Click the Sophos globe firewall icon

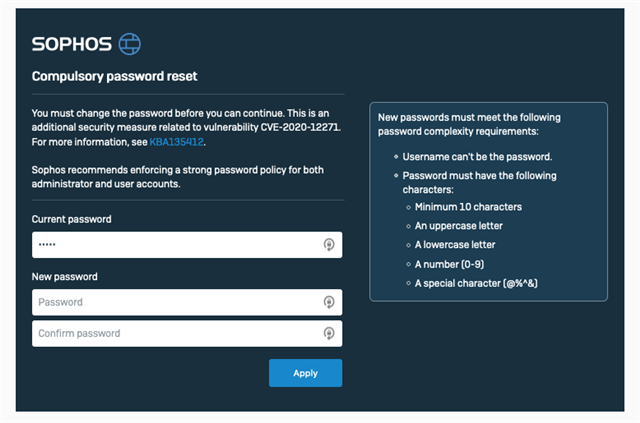[130, 44]
